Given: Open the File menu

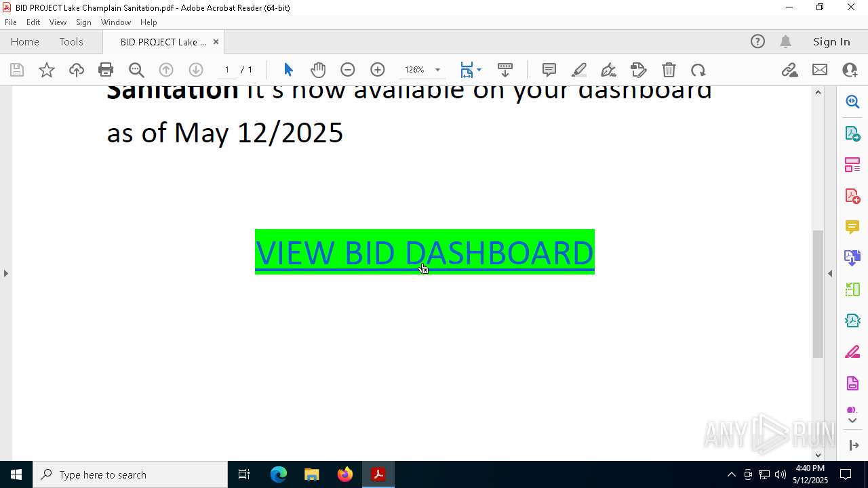Looking at the screenshot, I should (11, 22).
